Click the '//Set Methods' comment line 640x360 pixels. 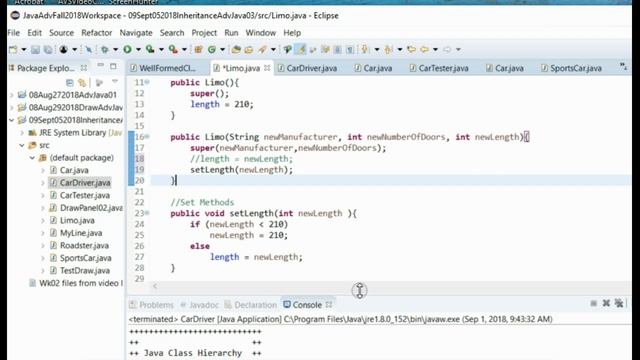coord(202,202)
